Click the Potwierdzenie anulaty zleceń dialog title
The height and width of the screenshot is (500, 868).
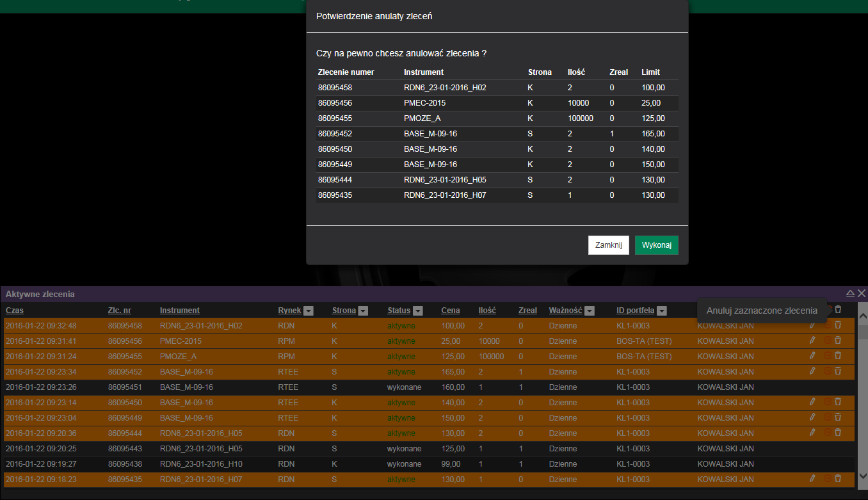pos(374,16)
